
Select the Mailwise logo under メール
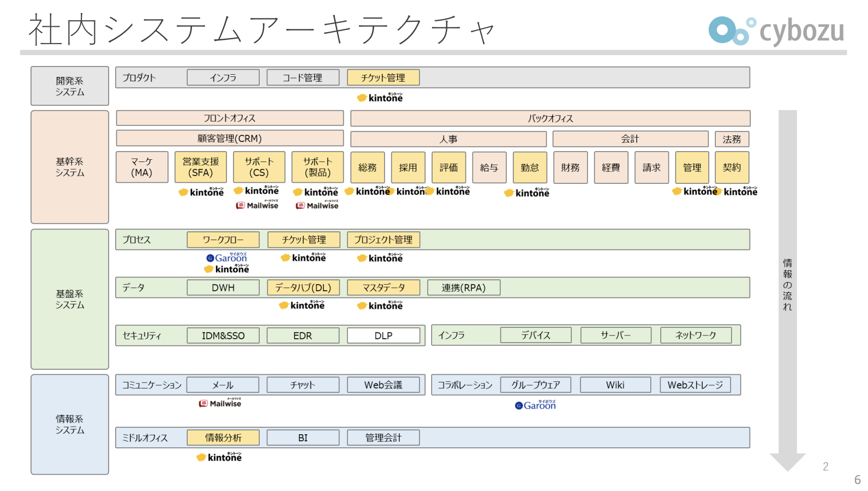(220, 403)
